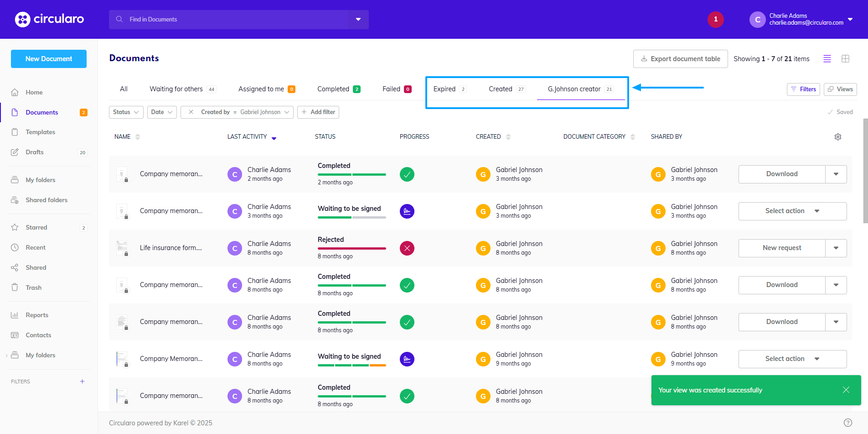Switch to grid view layout icon
Screen dimensions: 868x434
click(x=845, y=59)
